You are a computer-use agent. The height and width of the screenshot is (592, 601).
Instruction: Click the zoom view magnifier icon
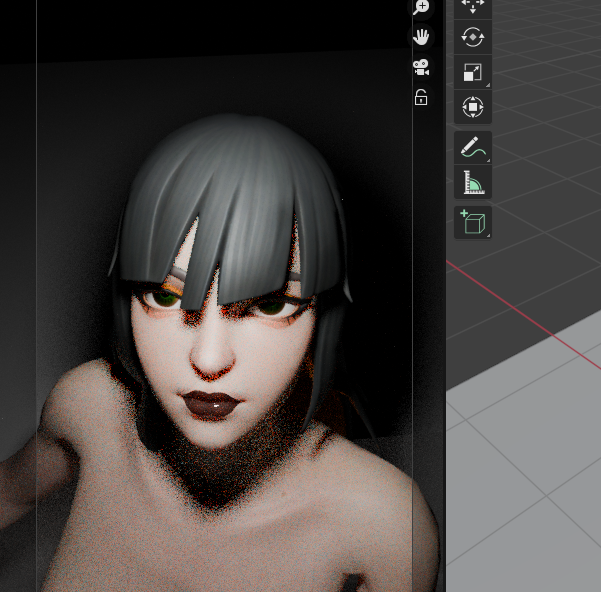click(x=421, y=7)
